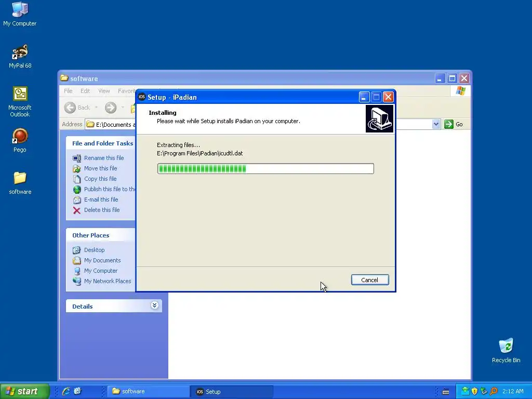
Task: Click the red X Delete icon
Action: click(x=77, y=210)
